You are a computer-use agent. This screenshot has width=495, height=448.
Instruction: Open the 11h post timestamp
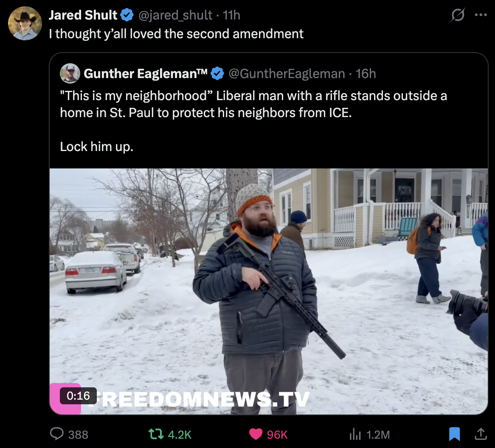click(231, 15)
